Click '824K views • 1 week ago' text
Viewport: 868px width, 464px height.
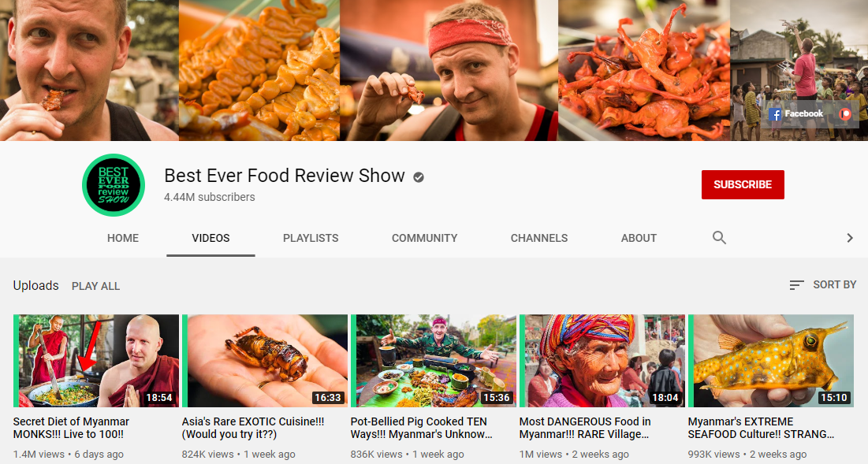239,454
